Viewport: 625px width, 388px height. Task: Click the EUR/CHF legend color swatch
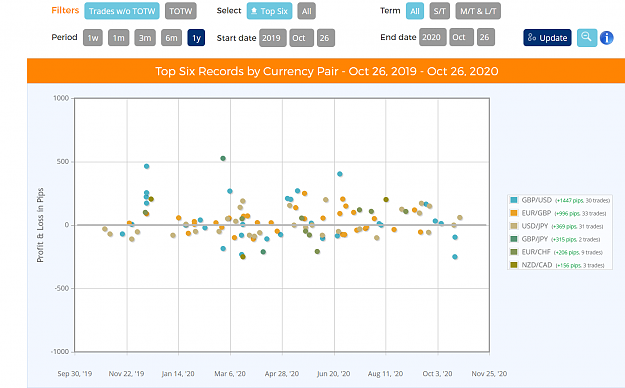pos(514,252)
